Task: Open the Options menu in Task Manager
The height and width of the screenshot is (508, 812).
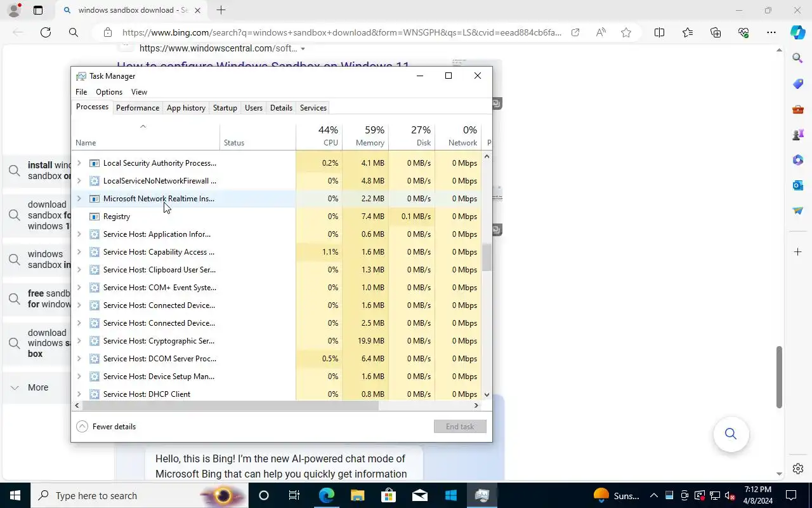Action: point(109,92)
